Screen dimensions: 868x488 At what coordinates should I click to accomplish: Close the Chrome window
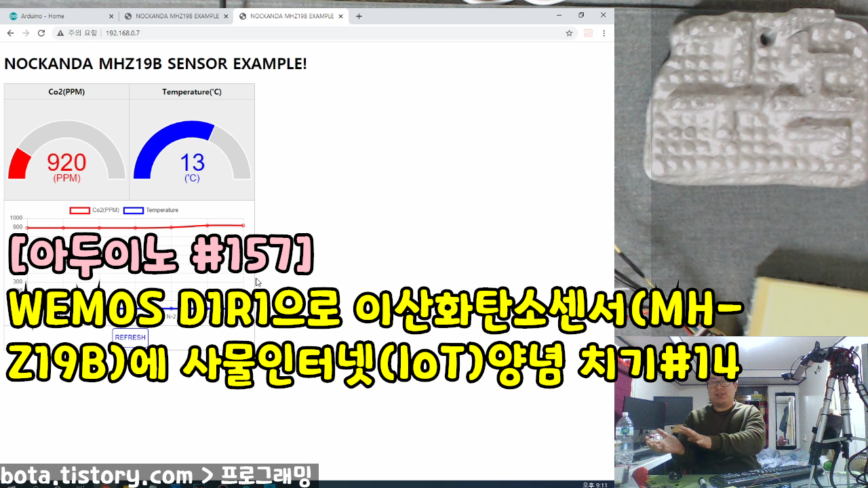click(603, 15)
